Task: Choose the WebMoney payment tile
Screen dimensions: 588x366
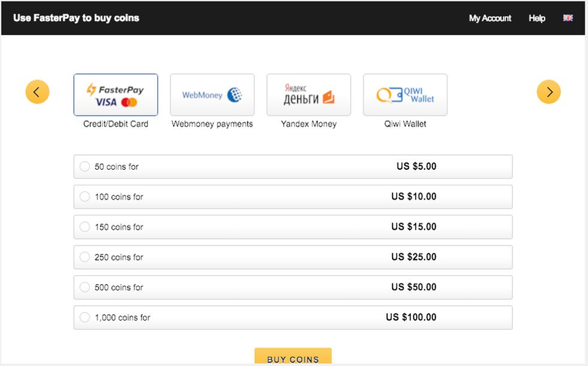Action: (212, 95)
